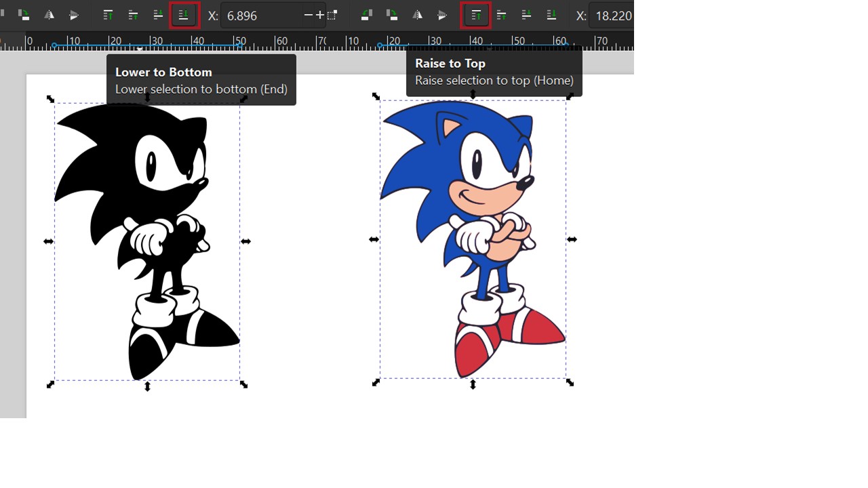Flip selection vertically in left toolbar
The image size is (868, 488).
(73, 15)
